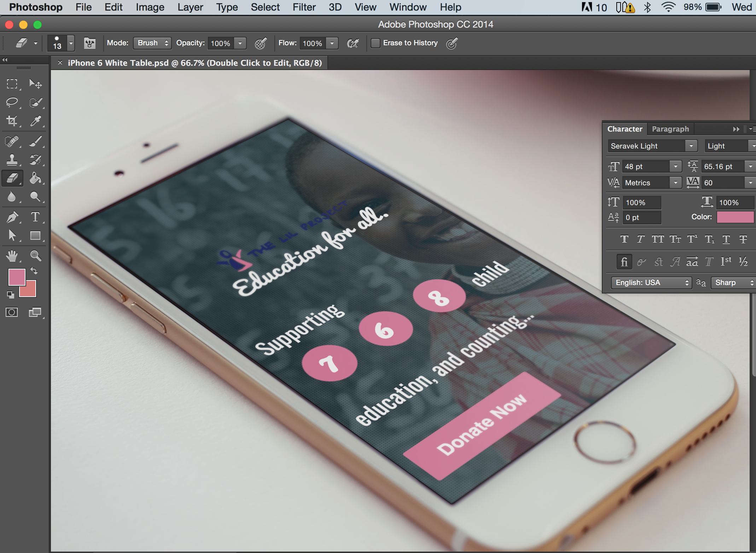The image size is (756, 553).
Task: Enable airbrush-style build-up effects
Action: coord(353,43)
